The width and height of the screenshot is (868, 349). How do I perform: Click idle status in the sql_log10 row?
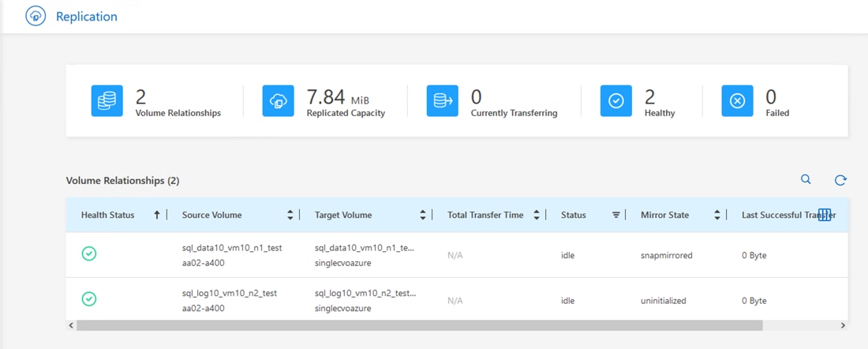(567, 301)
